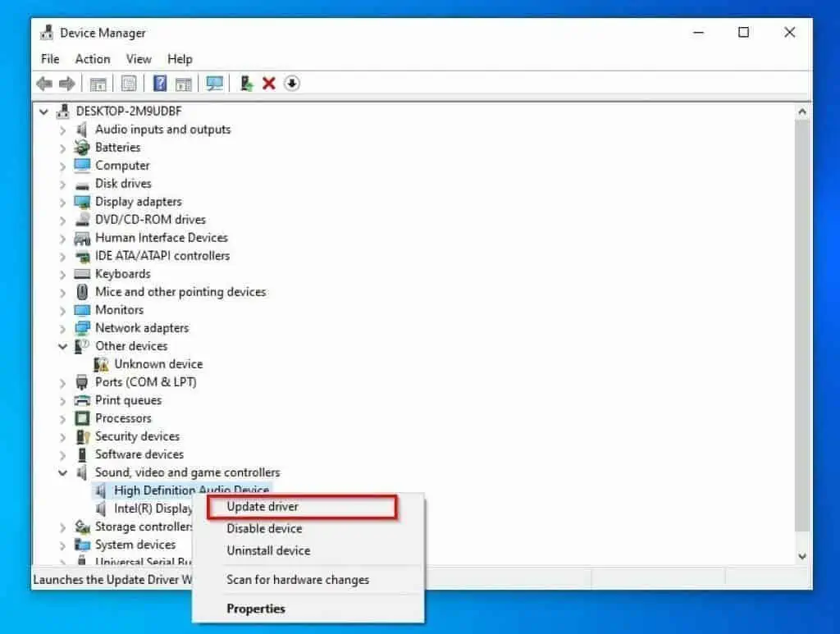Click the red Uninstall device toolbar icon
Screen dimensions: 840x634
(x=268, y=83)
